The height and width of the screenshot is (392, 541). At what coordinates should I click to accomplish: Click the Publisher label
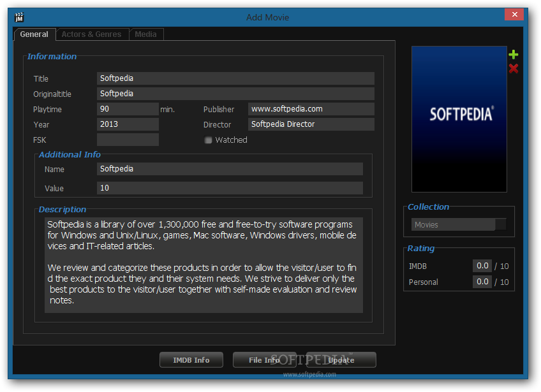tap(219, 109)
